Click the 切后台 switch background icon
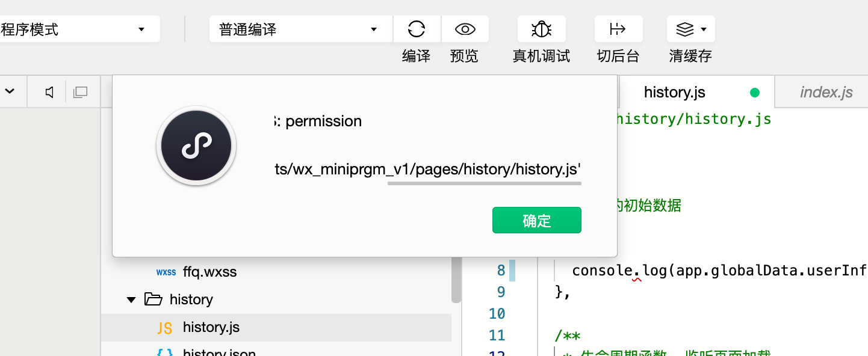 pos(618,29)
